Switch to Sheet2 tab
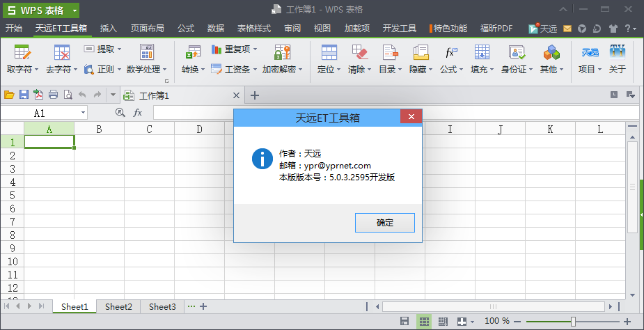 (118, 306)
